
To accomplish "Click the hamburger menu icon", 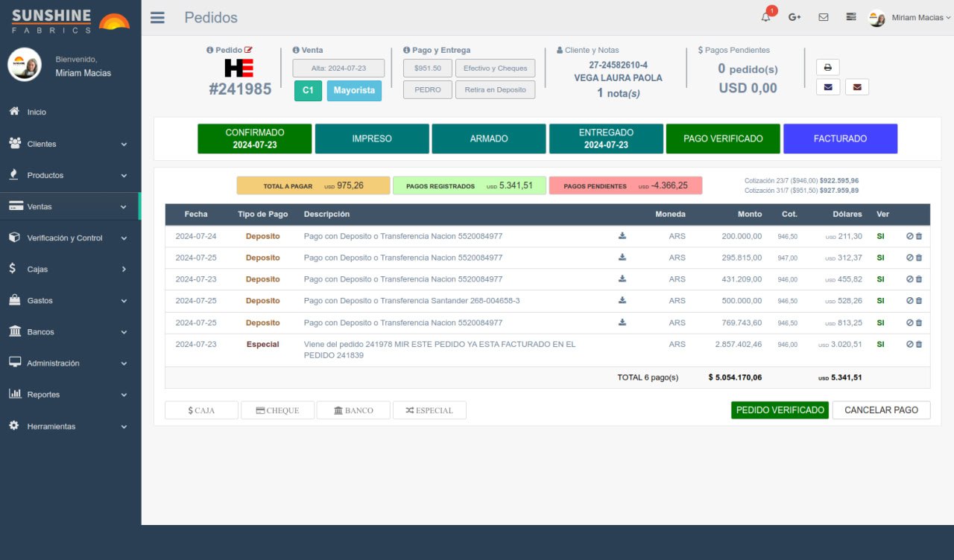I will tap(157, 18).
